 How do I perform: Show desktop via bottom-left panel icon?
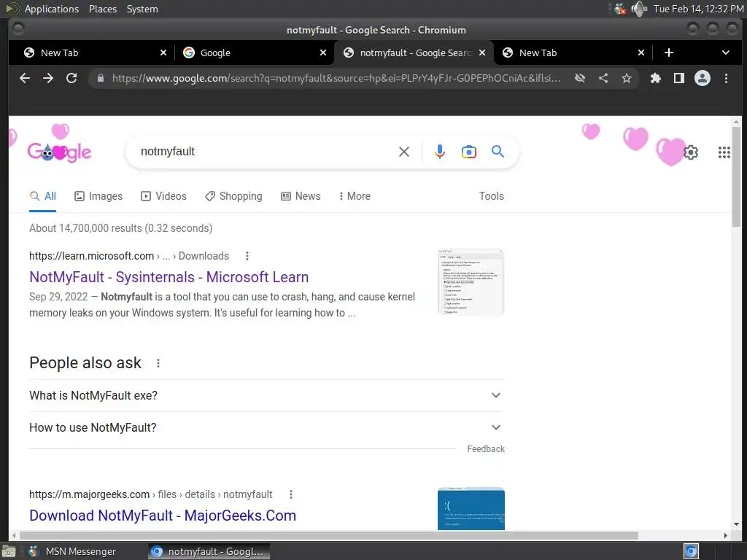[x=9, y=551]
